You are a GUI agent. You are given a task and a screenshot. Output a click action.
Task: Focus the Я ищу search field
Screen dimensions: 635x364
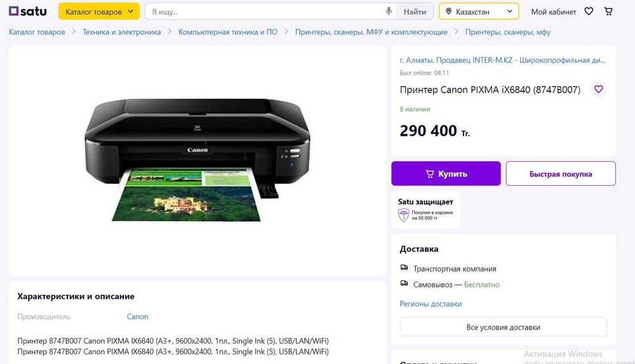pos(265,11)
